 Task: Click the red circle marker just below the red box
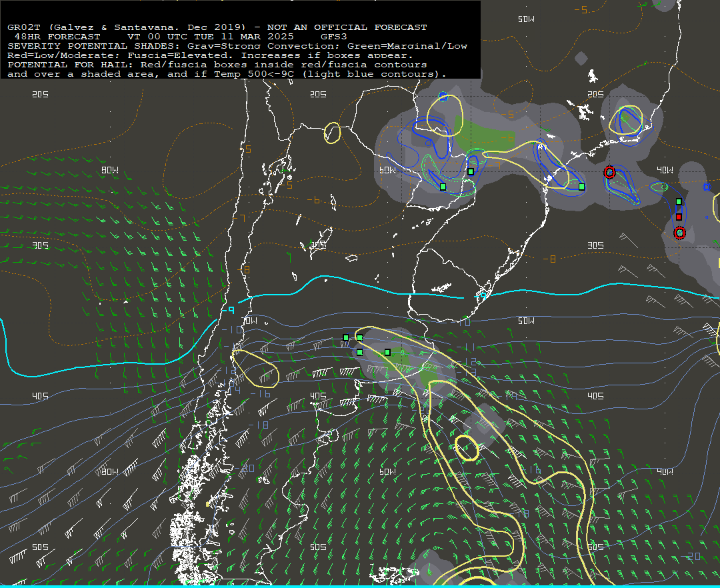[x=679, y=233]
